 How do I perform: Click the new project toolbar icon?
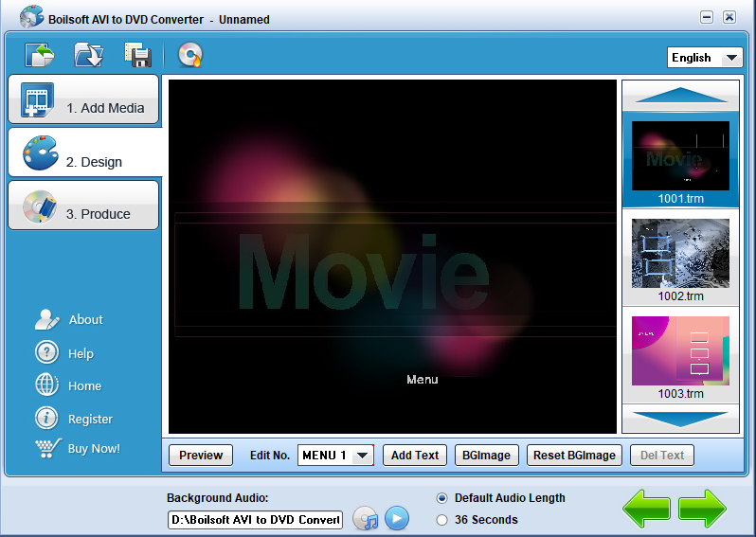click(40, 55)
